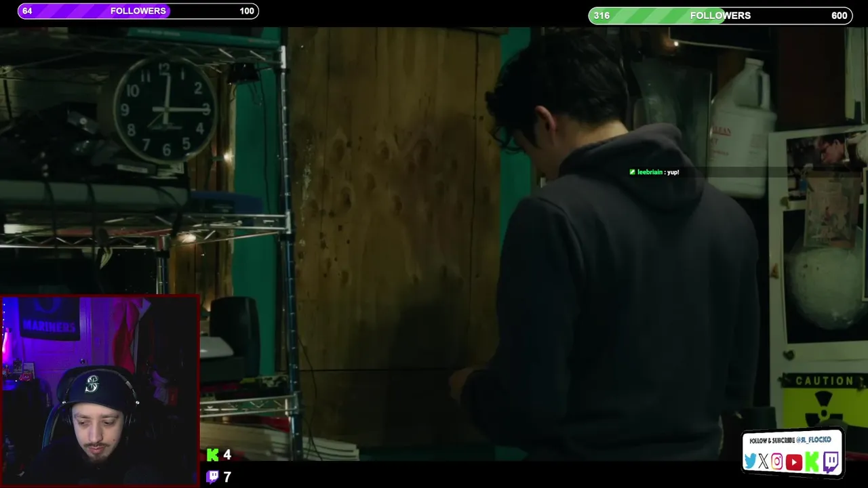
Task: Click the number 7 Twitch viewer count
Action: 227,477
